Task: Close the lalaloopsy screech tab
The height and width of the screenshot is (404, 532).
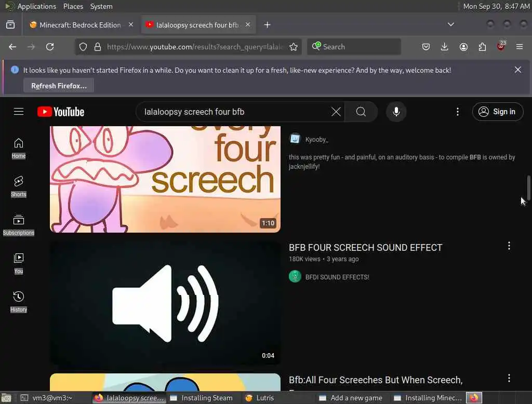Action: 248,24
